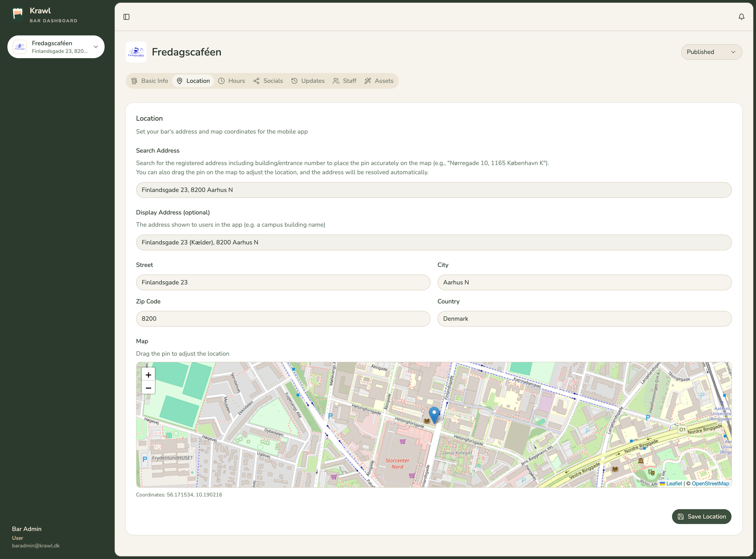Focus the Search Address input field
Screen dimensions: 756x559
(x=434, y=190)
